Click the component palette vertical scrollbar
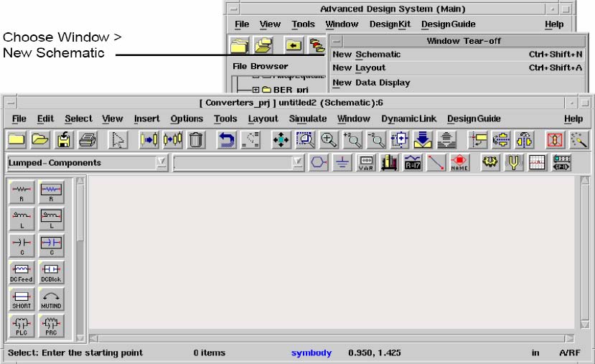Viewport: 595px width, 364px height. (80, 259)
